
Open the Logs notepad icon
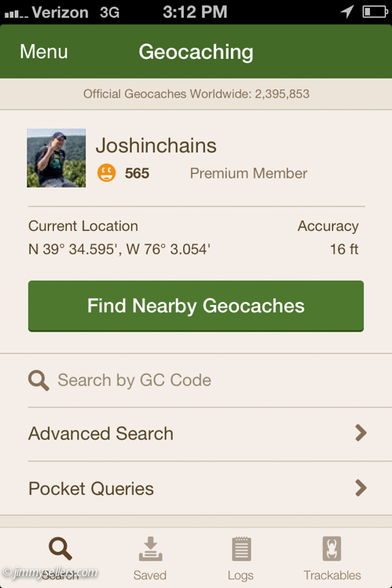[241, 549]
